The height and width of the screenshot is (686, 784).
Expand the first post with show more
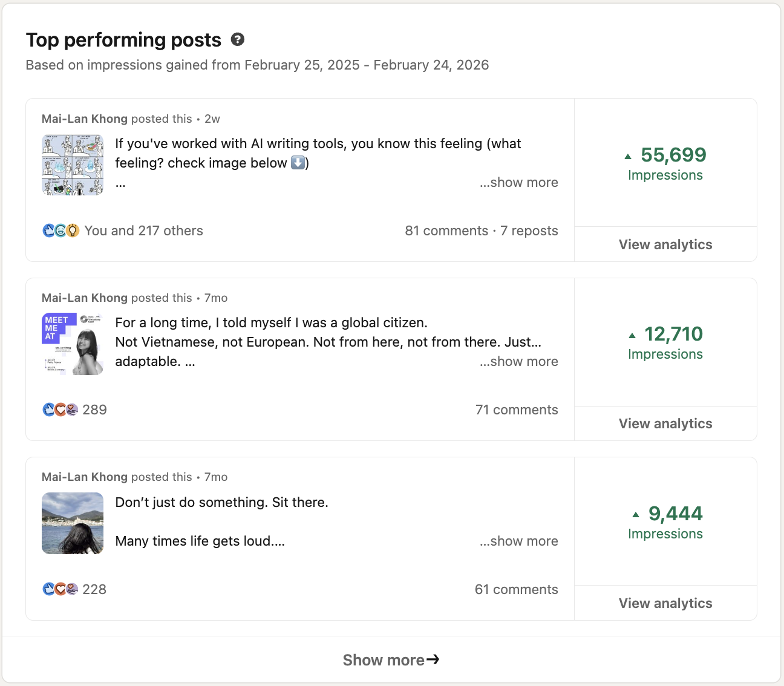point(518,182)
